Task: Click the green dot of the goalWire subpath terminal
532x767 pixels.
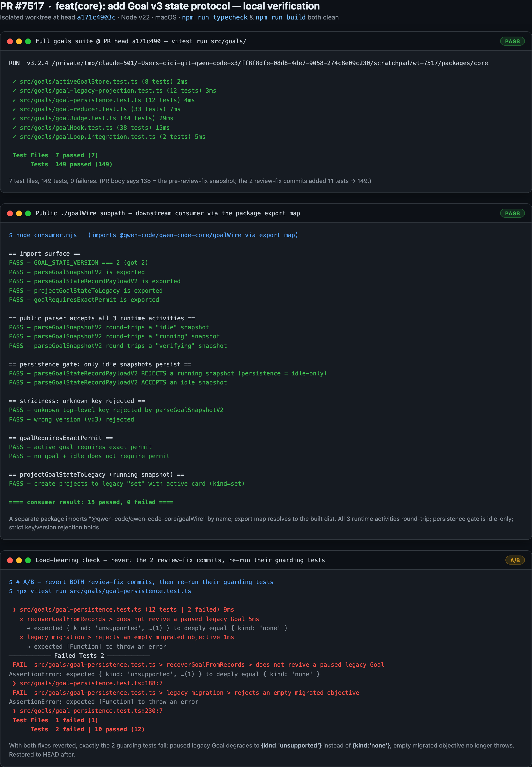Action: tap(28, 213)
